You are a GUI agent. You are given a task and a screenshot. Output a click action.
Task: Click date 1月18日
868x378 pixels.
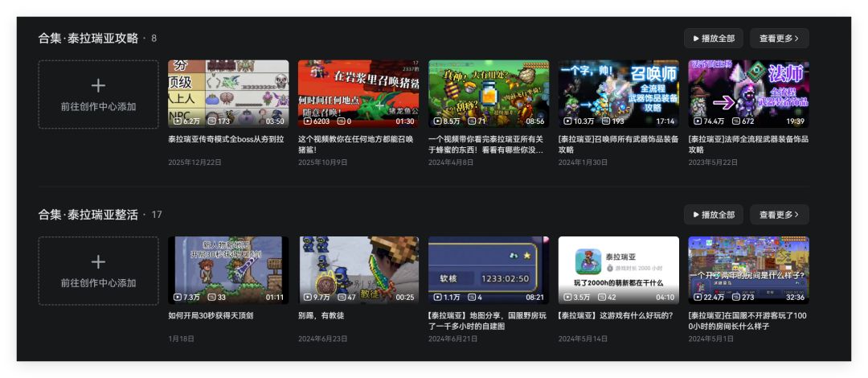182,339
